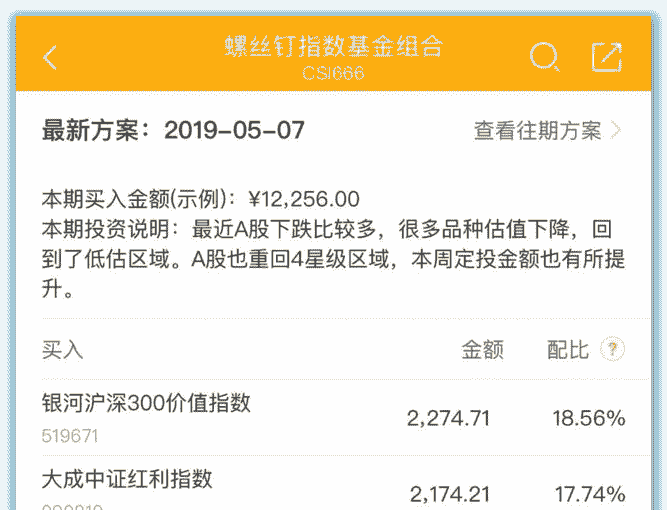The width and height of the screenshot is (667, 510).
Task: Tap the 本期买入金额 ¥12,256.00 line
Action: 200,199
